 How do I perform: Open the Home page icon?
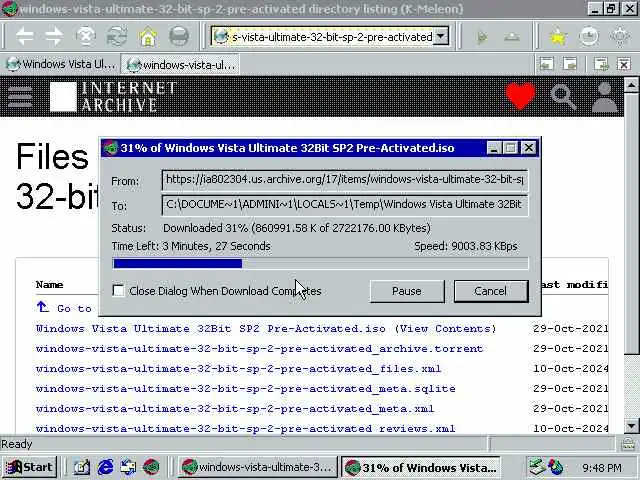coord(148,37)
